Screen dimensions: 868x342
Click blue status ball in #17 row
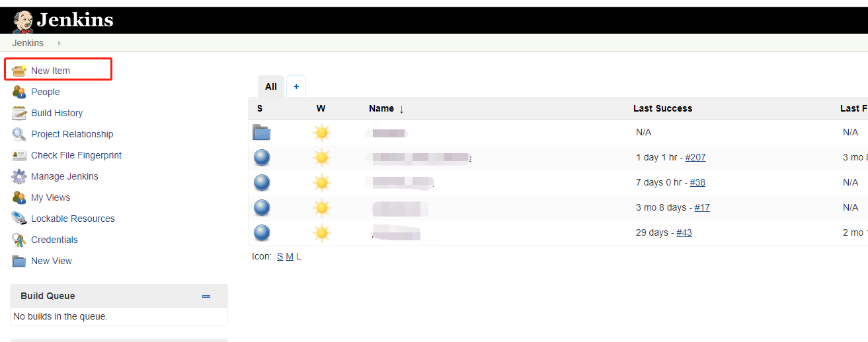262,207
